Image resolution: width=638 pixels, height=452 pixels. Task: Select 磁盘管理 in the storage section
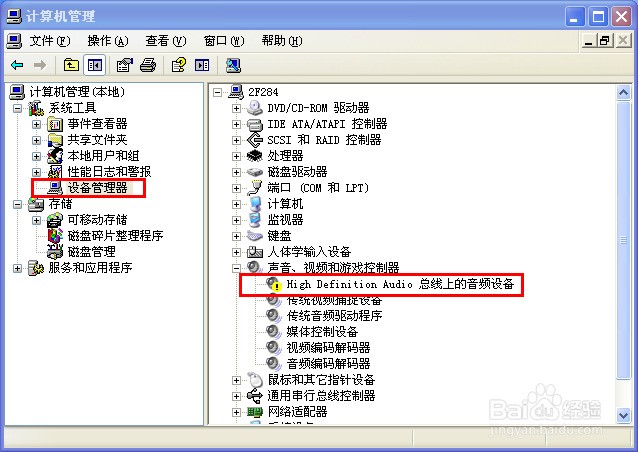coord(91,252)
